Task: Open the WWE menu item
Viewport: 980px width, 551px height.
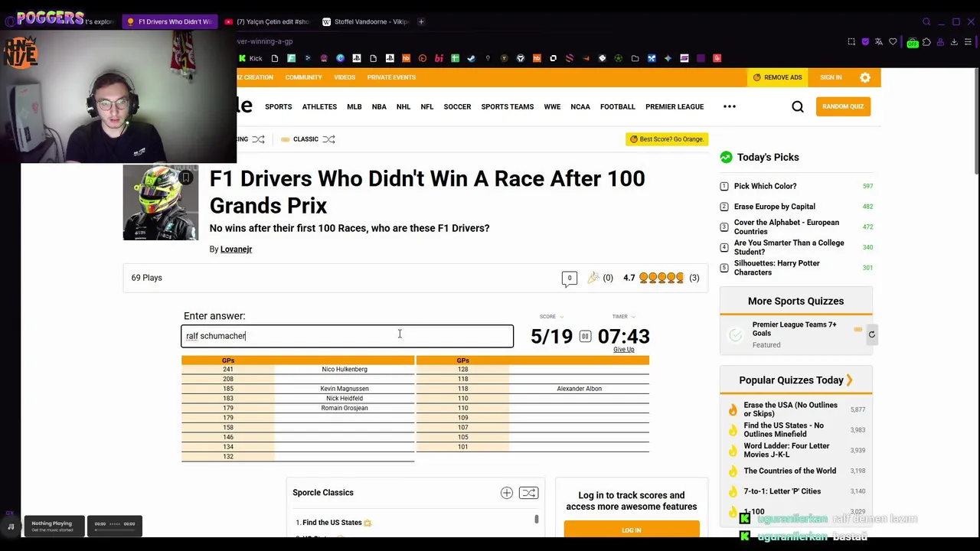Action: [x=552, y=106]
